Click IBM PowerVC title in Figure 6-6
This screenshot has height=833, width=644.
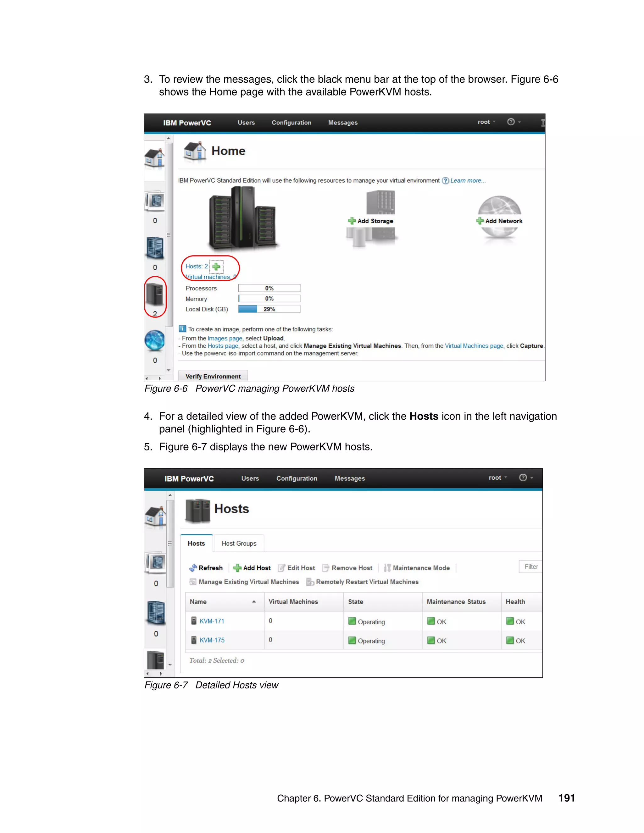187,123
